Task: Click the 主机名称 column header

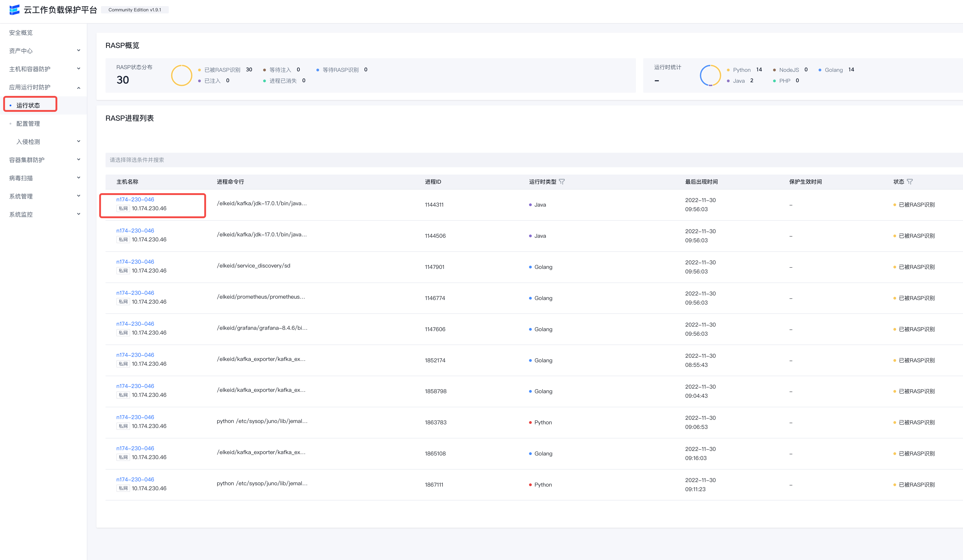Action: (x=127, y=182)
